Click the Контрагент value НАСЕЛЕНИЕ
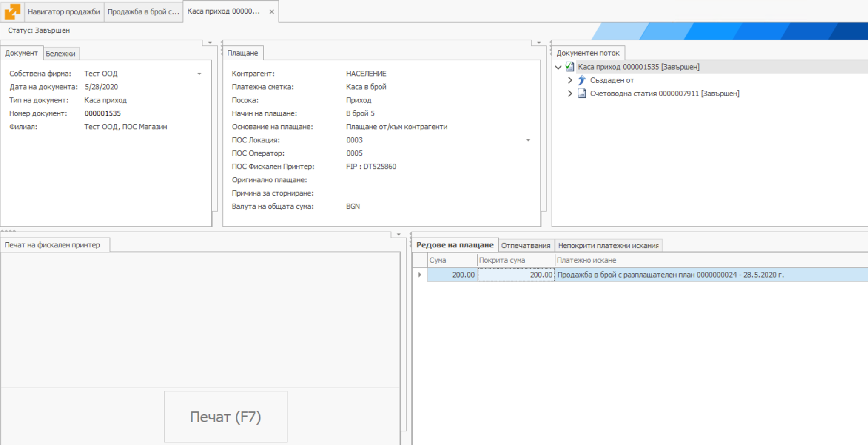868x445 pixels. [366, 74]
